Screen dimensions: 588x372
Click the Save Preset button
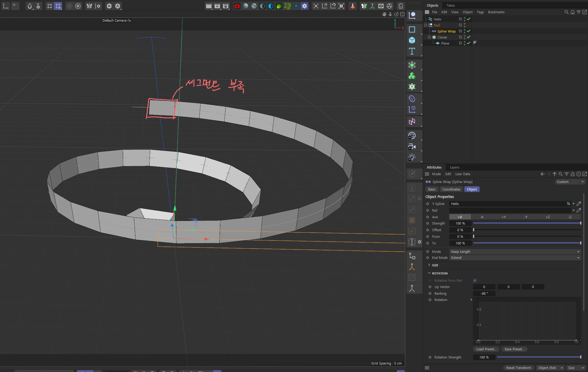pyautogui.click(x=514, y=349)
